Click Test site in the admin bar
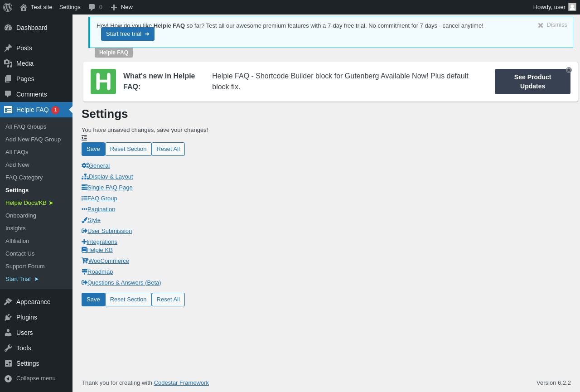580x392 pixels. [x=36, y=7]
